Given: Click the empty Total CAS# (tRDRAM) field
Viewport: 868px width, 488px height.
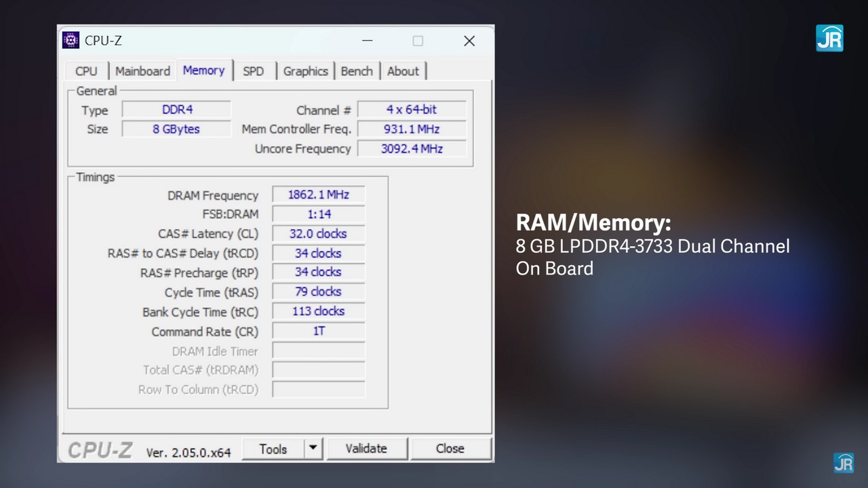Looking at the screenshot, I should coord(319,370).
